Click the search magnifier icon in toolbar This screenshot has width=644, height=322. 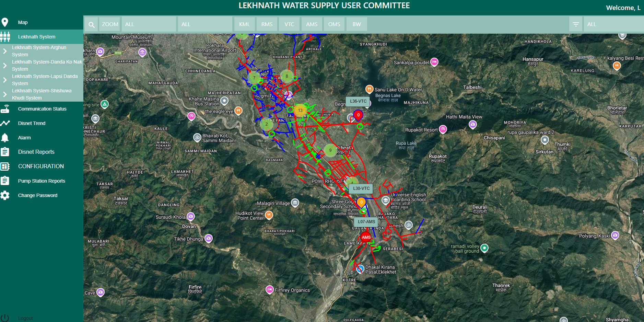91,24
